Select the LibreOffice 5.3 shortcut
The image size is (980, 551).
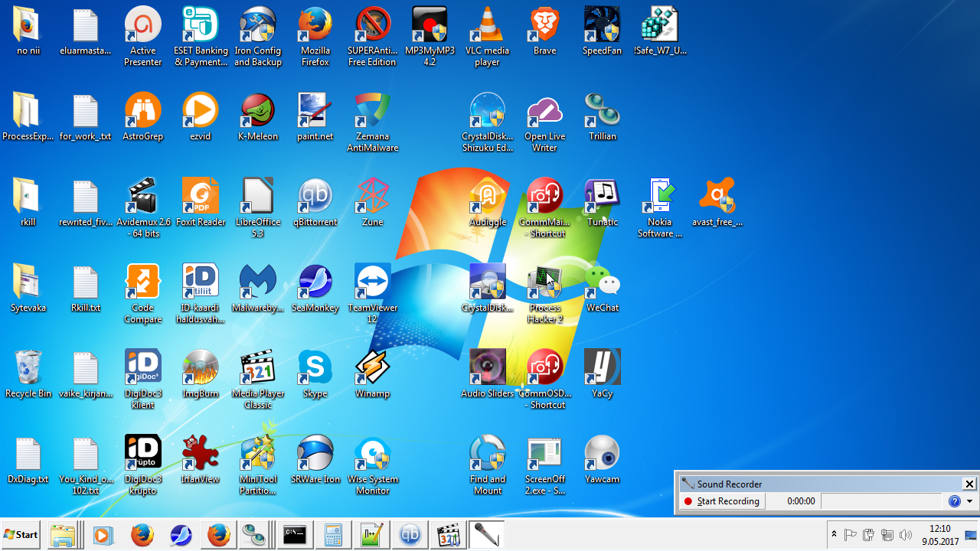click(258, 208)
